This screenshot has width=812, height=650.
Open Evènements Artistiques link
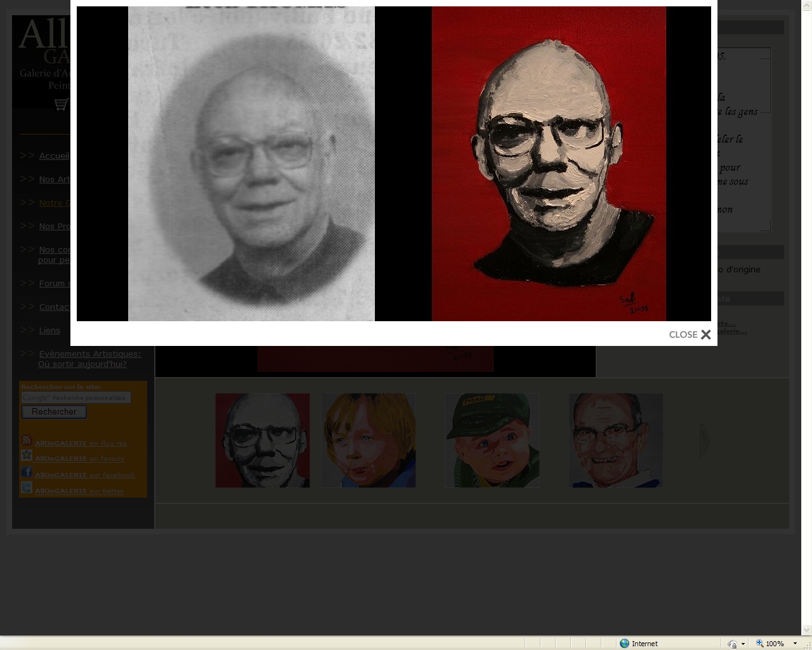89,354
